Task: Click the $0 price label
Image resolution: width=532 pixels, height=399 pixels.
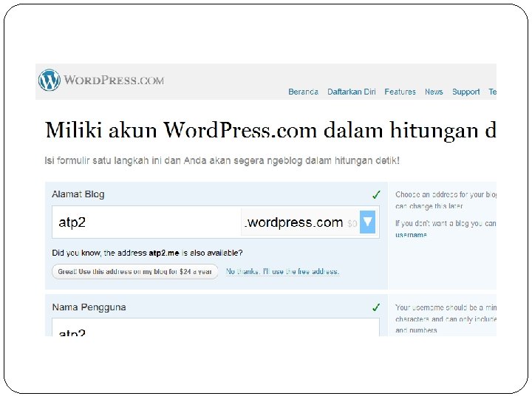Action: [x=352, y=224]
